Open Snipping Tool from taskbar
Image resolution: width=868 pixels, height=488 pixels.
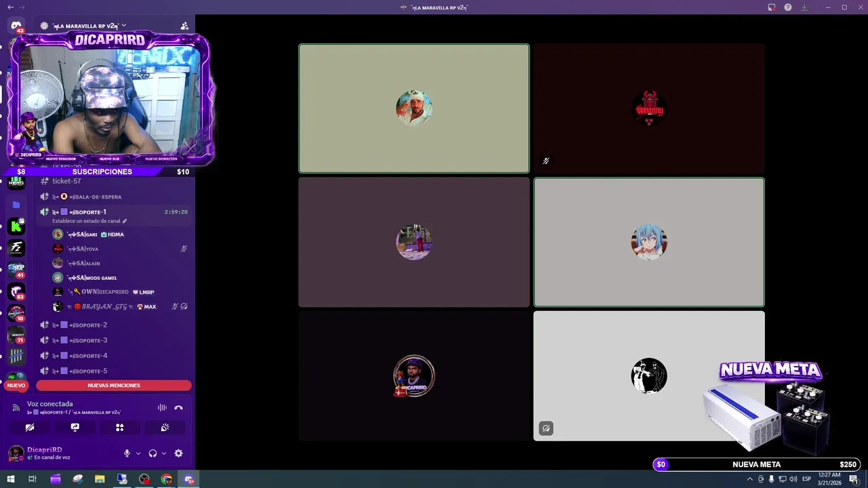(x=78, y=479)
